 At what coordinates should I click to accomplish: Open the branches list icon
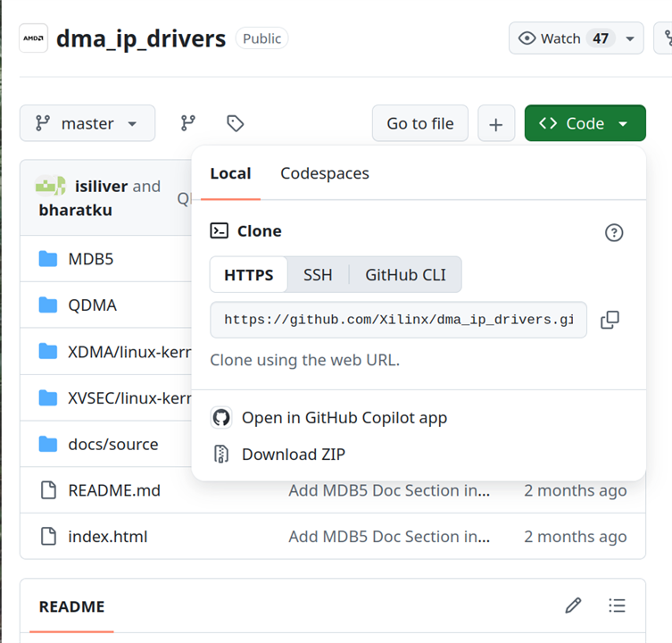coord(187,123)
